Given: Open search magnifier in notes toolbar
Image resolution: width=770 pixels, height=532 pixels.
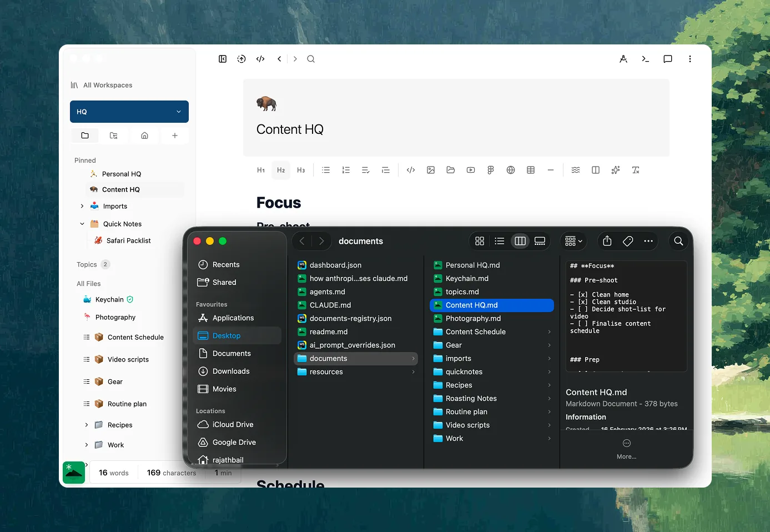Looking at the screenshot, I should tap(311, 59).
